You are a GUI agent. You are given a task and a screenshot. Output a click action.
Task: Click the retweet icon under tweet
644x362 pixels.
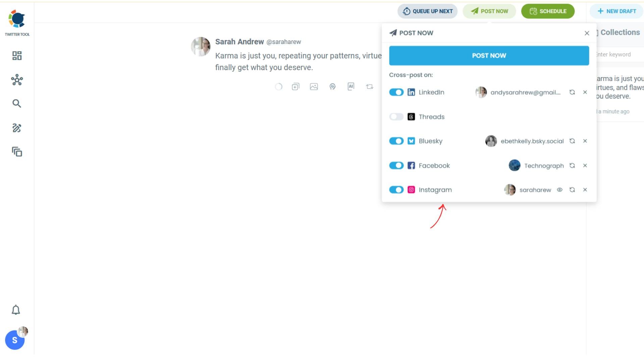pyautogui.click(x=370, y=87)
